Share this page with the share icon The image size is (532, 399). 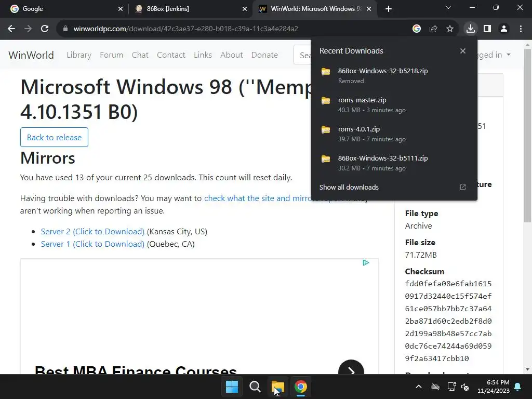click(x=433, y=29)
